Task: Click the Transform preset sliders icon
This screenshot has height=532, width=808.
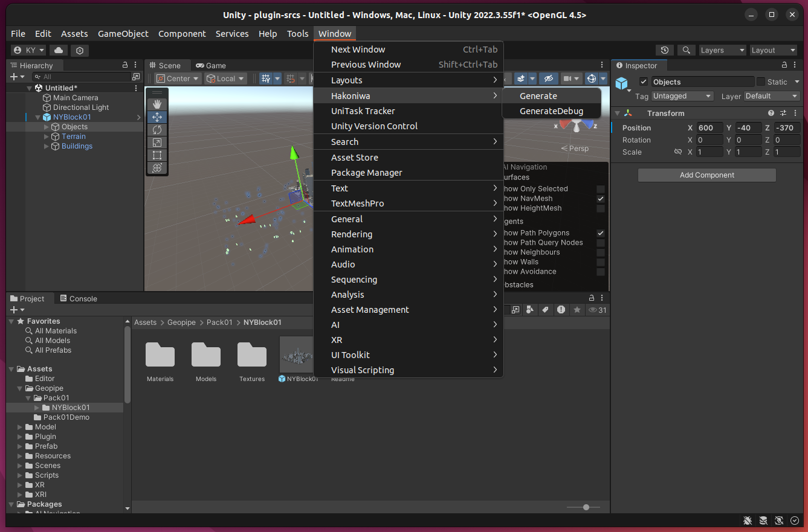Action: 783,113
